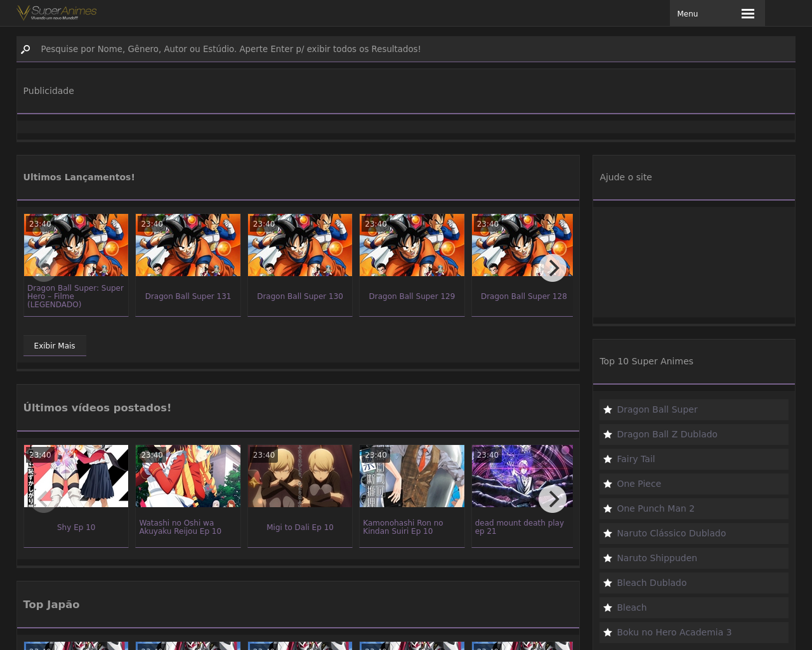Click Dragon Ball Super 129 thumbnail
The image size is (812, 650).
(412, 245)
